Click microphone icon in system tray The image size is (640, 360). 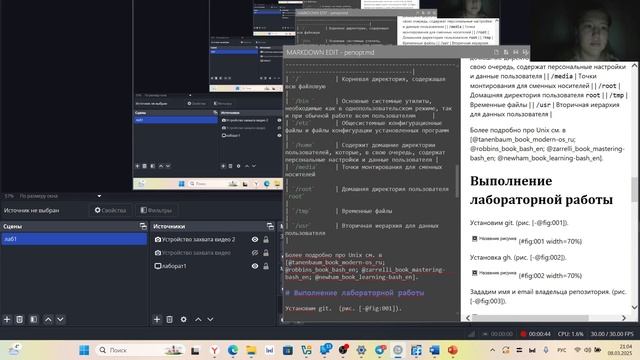tap(546, 350)
